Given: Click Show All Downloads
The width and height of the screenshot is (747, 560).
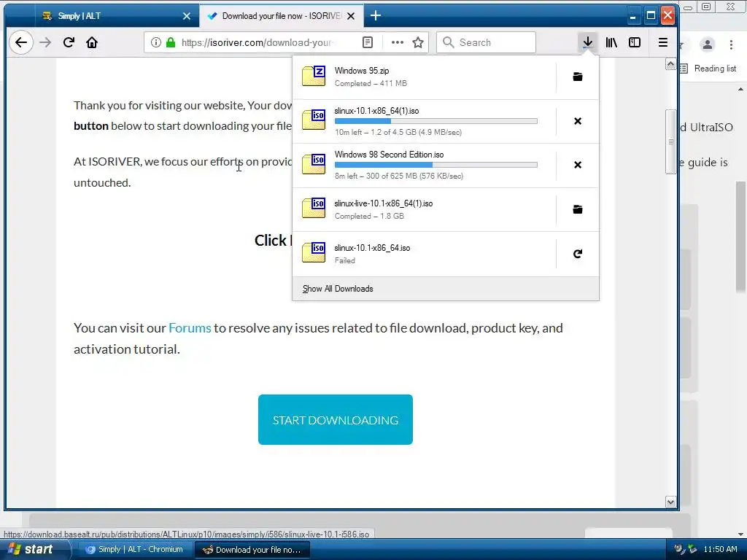Looking at the screenshot, I should pos(338,289).
